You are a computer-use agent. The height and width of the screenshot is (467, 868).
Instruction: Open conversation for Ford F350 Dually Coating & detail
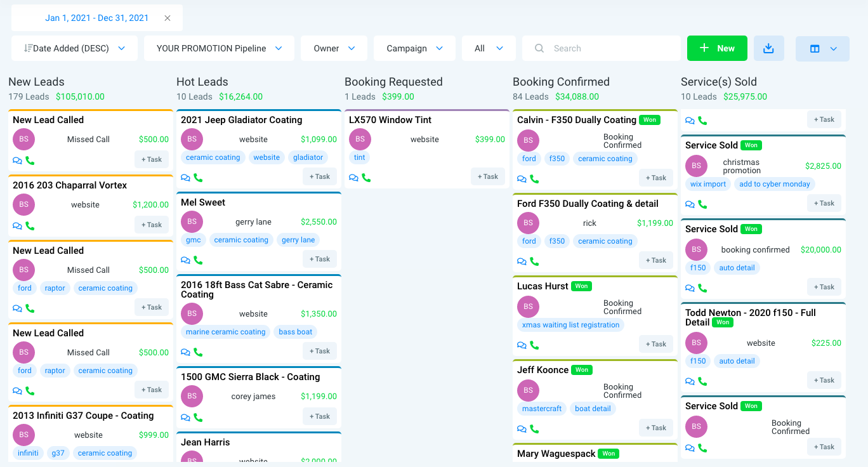tap(522, 261)
